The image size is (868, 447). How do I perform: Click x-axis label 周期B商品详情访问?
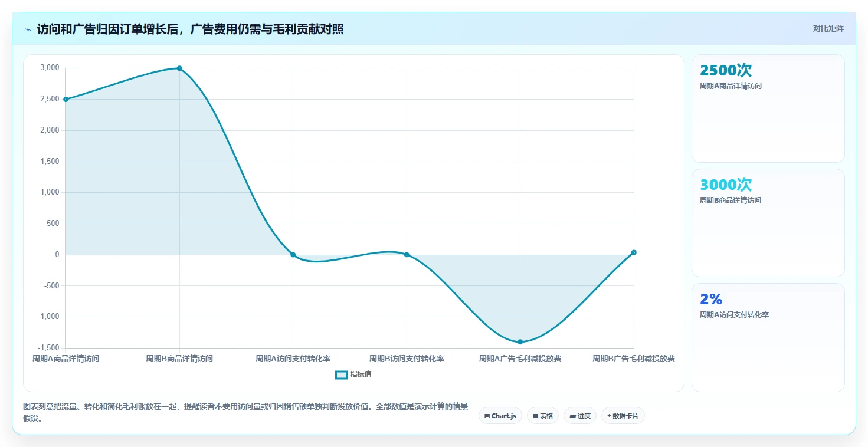(x=179, y=359)
